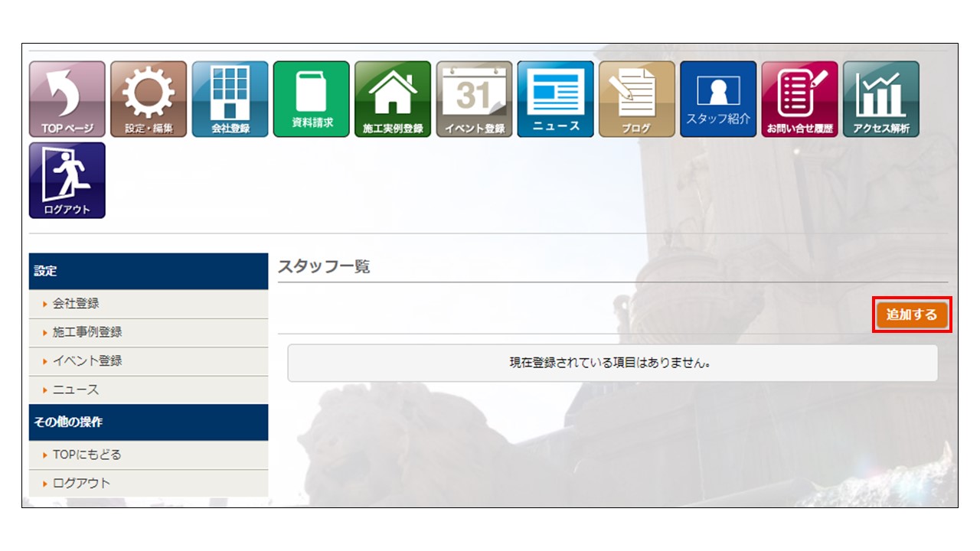View the アクセス解析 chart icon
The width and height of the screenshot is (980, 551).
coord(880,99)
